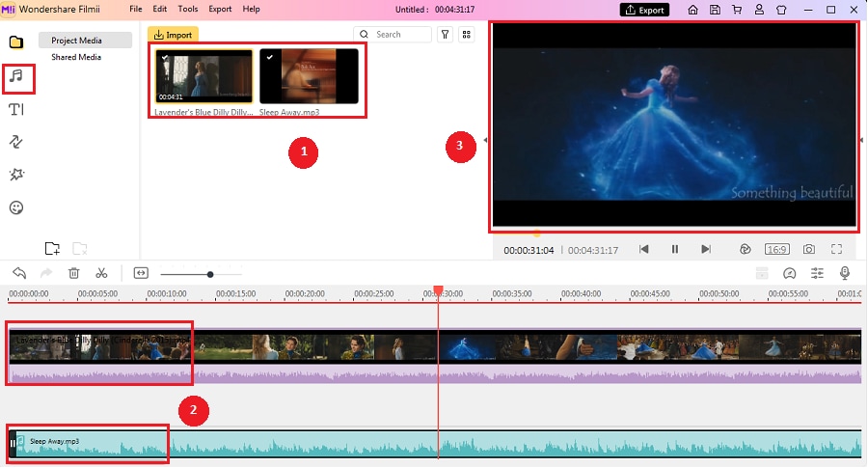868x468 pixels.
Task: Open the shopping cart icon
Action: point(737,10)
